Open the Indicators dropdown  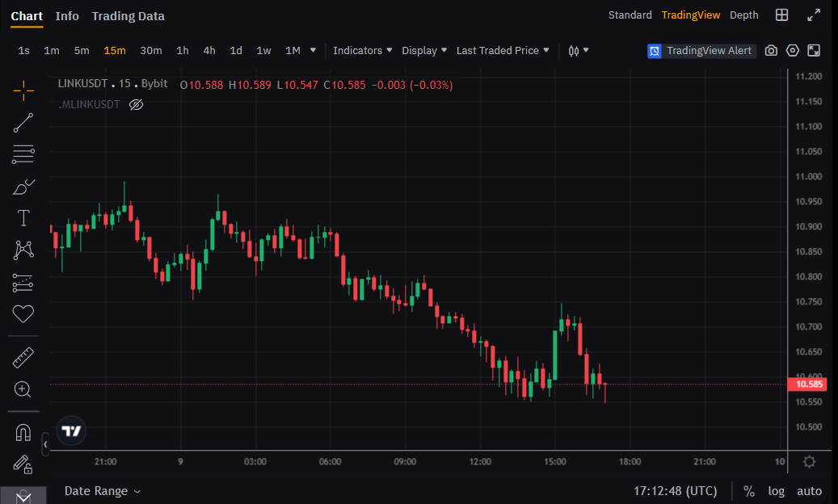pos(363,51)
